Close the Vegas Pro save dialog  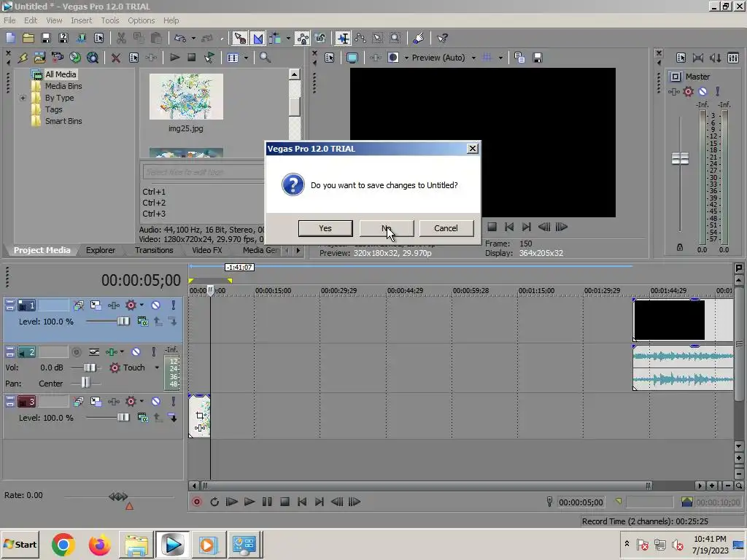tap(472, 149)
